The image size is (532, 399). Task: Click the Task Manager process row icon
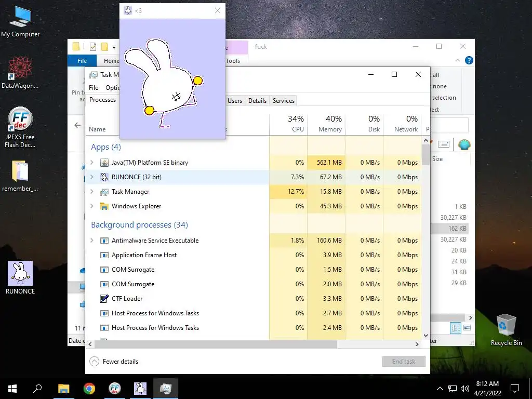(x=104, y=192)
